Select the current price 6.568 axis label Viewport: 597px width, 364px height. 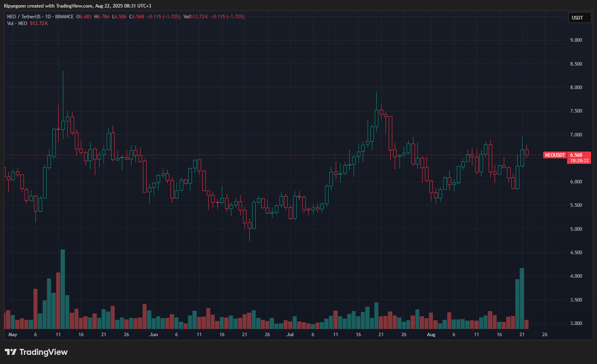pyautogui.click(x=576, y=155)
